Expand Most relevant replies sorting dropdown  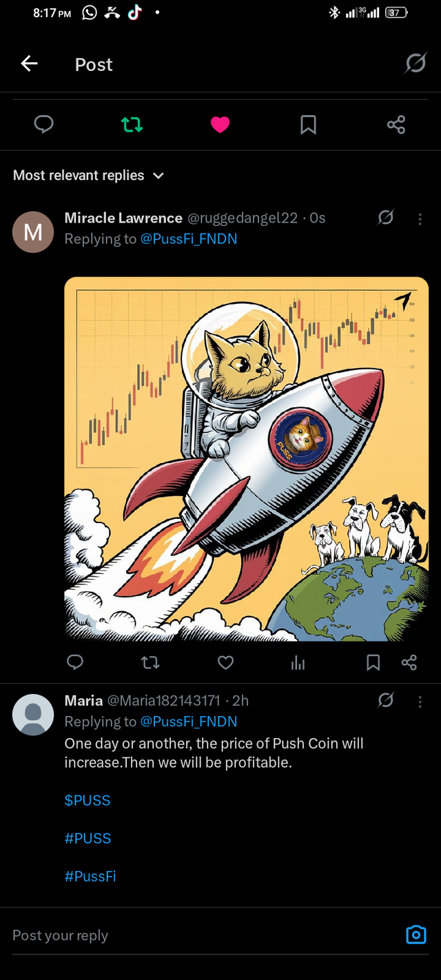89,175
